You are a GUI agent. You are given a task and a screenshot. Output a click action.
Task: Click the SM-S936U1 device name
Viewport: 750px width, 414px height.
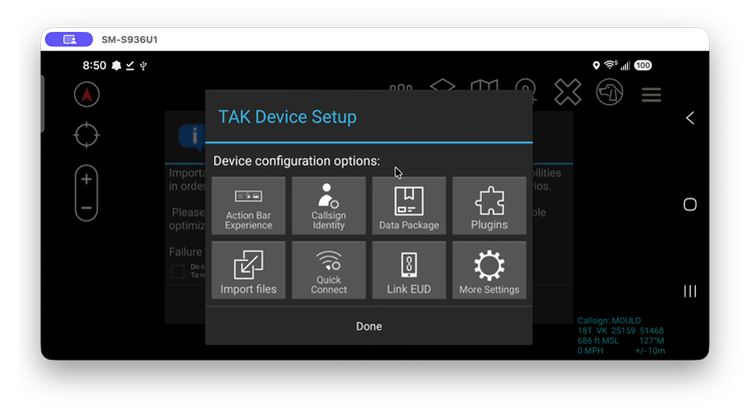tap(129, 40)
